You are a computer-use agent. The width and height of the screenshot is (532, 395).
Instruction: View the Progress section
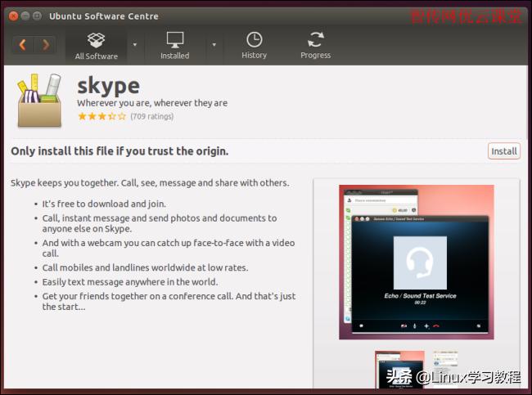pyautogui.click(x=315, y=46)
